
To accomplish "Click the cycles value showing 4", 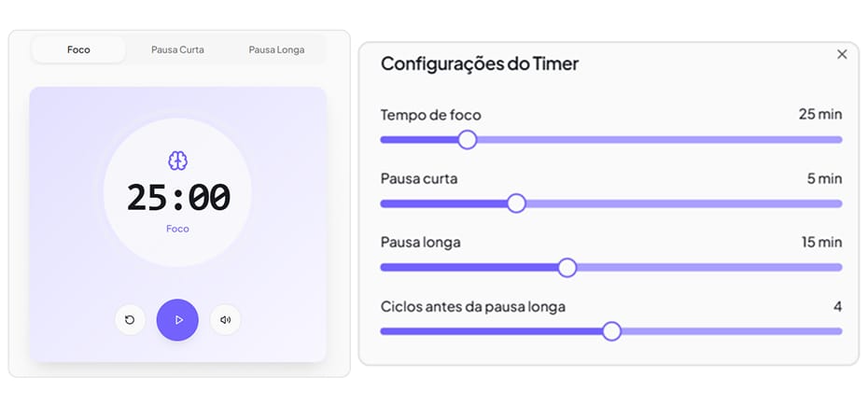I will click(837, 306).
